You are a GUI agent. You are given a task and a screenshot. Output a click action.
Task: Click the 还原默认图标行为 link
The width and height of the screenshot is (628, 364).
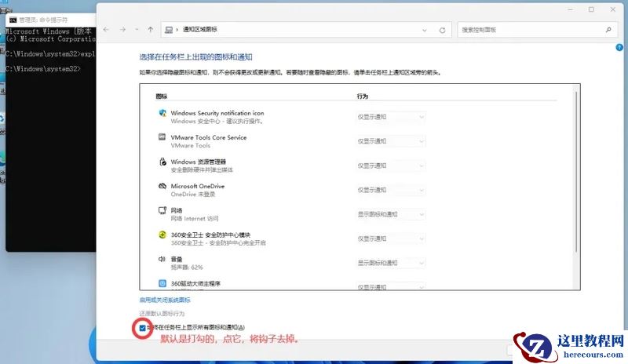[x=162, y=313]
